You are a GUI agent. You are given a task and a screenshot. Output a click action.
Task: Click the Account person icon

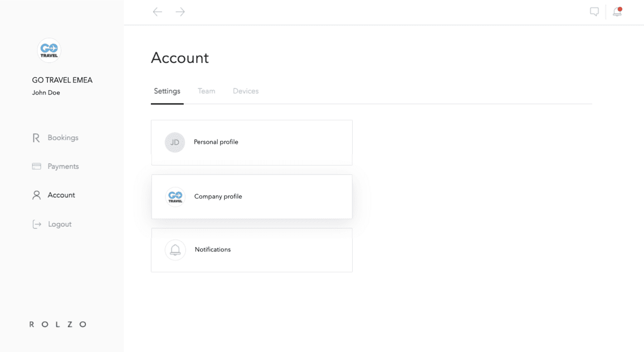tap(36, 195)
